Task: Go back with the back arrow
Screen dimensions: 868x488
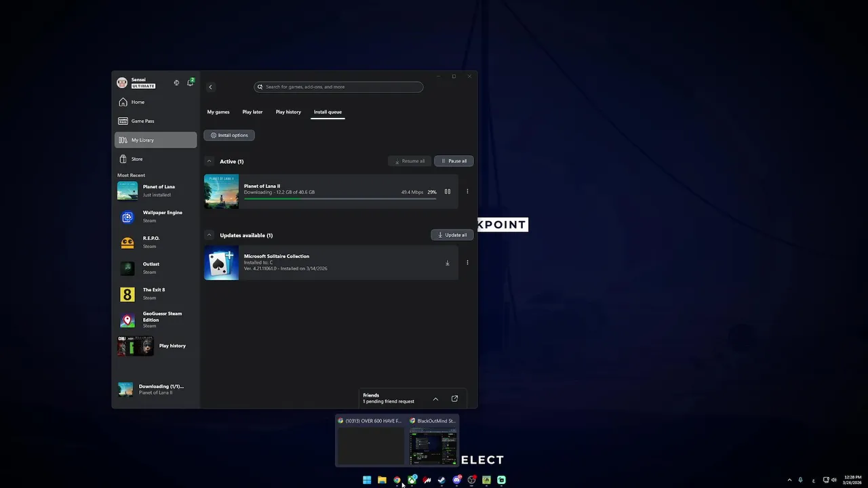Action: tap(210, 87)
